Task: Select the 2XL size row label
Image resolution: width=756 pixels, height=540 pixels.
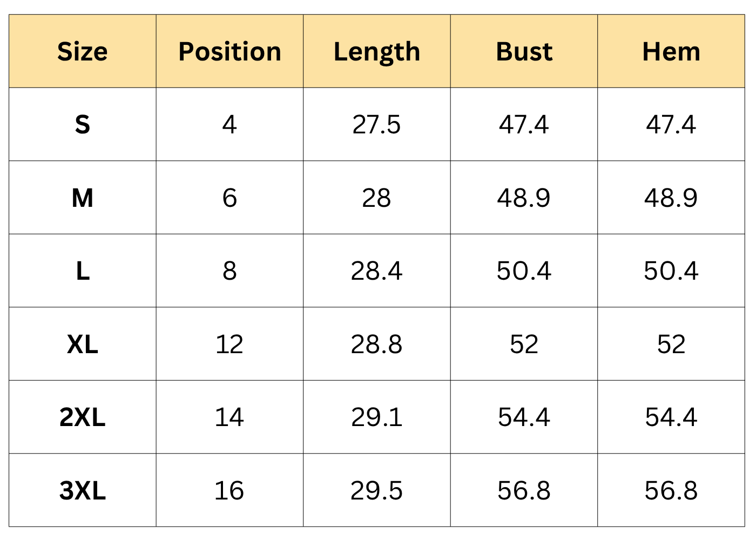Action: (x=83, y=417)
